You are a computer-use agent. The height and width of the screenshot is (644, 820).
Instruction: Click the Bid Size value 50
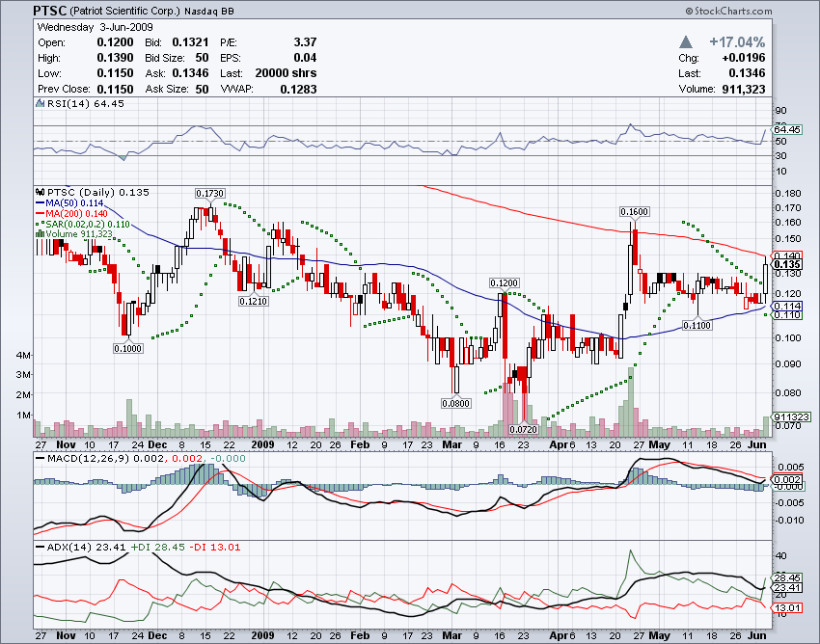click(202, 58)
